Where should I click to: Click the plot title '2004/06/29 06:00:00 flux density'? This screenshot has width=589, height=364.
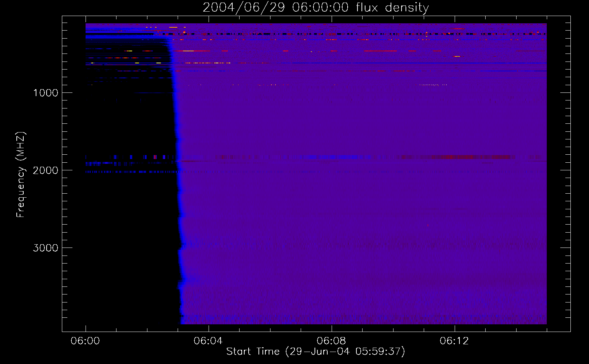coord(316,8)
